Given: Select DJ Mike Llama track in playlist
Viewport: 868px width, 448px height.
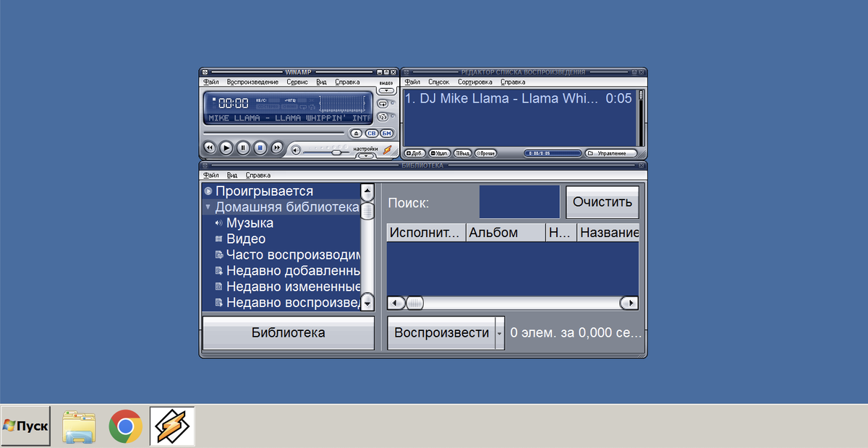Looking at the screenshot, I should (x=519, y=98).
